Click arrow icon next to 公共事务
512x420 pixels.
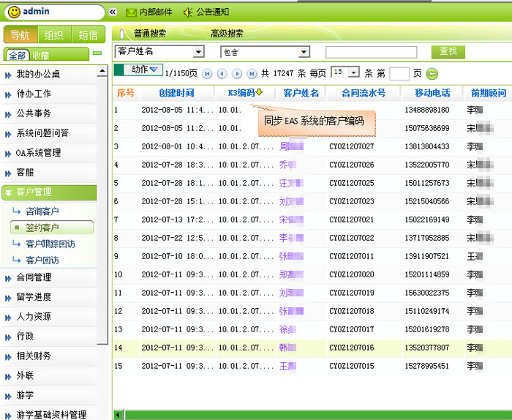click(x=8, y=114)
